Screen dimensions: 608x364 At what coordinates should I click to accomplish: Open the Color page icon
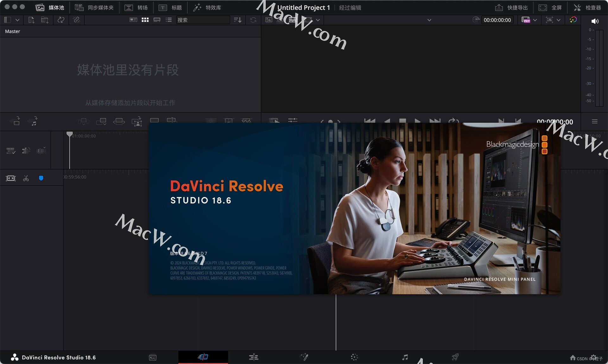354,357
